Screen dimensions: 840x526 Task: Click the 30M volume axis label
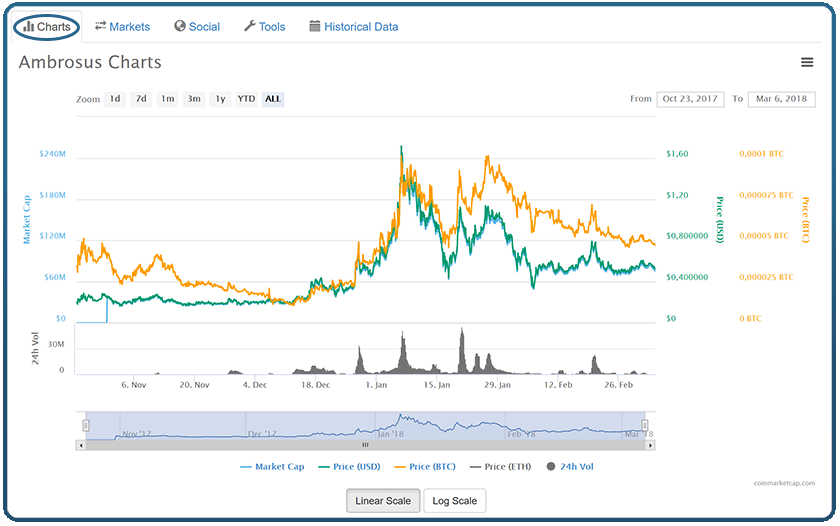tap(56, 344)
